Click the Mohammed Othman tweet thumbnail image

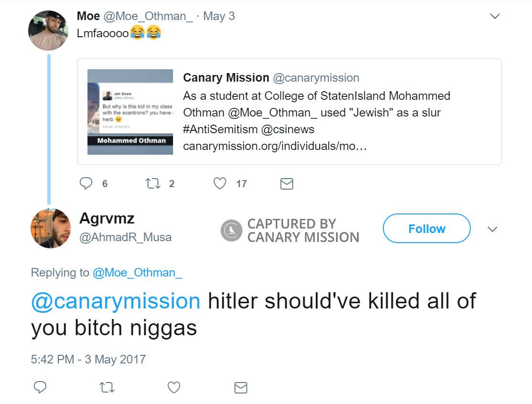(130, 112)
